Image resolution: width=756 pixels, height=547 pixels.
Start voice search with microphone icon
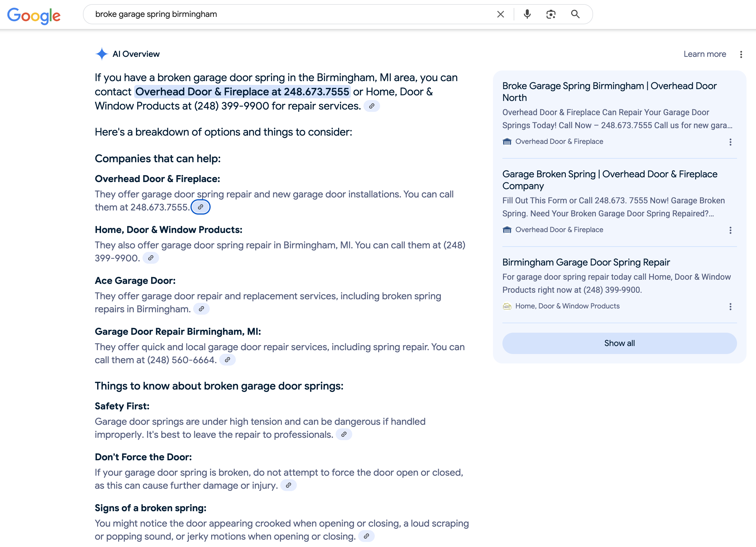click(527, 14)
